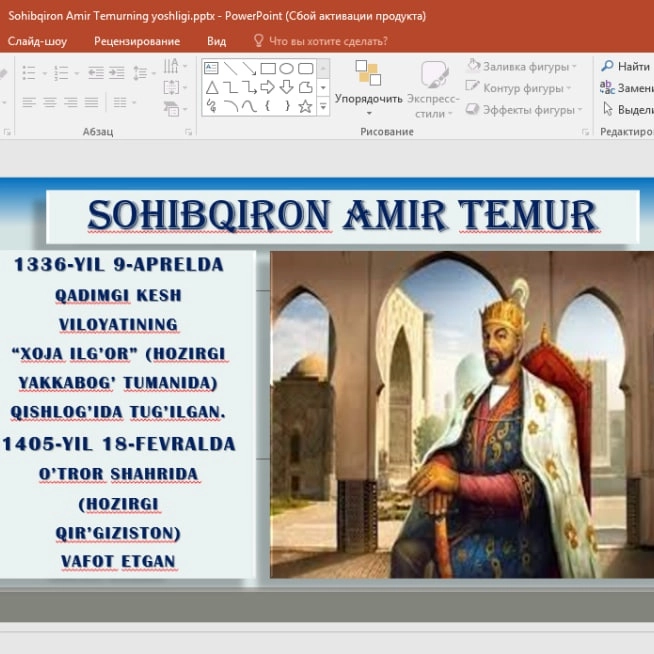Image resolution: width=654 pixels, height=654 pixels.
Task: Decrease the paragraph indent level
Action: [96, 73]
